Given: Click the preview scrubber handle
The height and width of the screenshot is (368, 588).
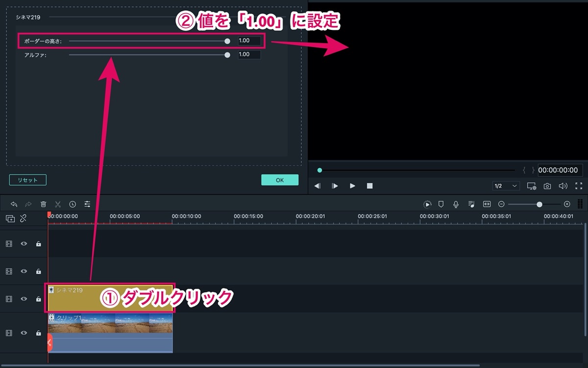Looking at the screenshot, I should pyautogui.click(x=319, y=170).
